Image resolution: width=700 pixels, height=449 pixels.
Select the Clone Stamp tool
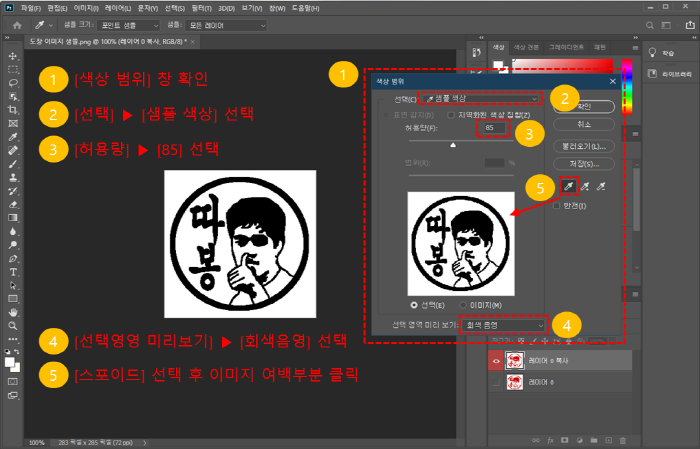coord(13,178)
